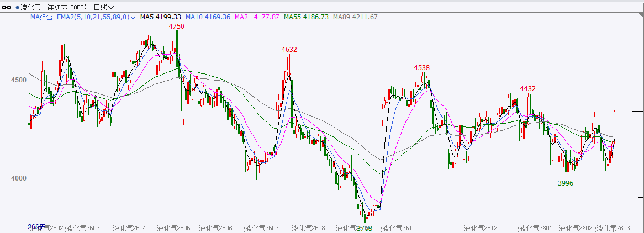Open the 日线 period dropdown
Screen dimensions: 644x233
pyautogui.click(x=104, y=7)
